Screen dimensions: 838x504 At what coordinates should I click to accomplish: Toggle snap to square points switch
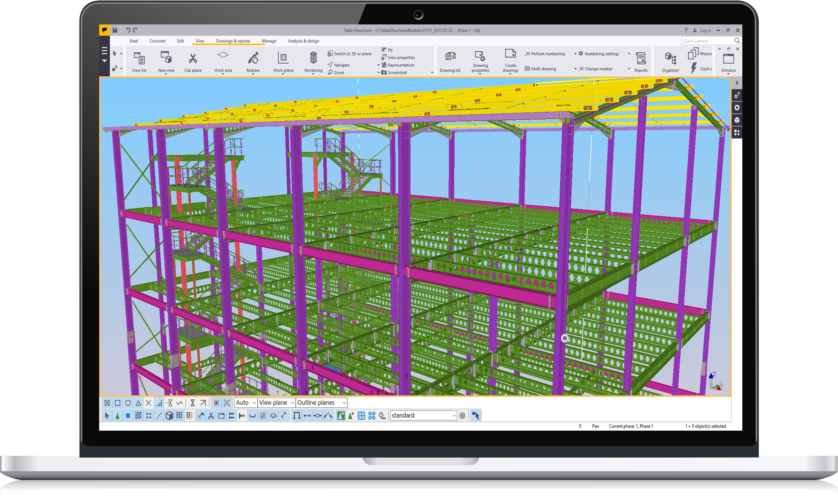[118, 403]
